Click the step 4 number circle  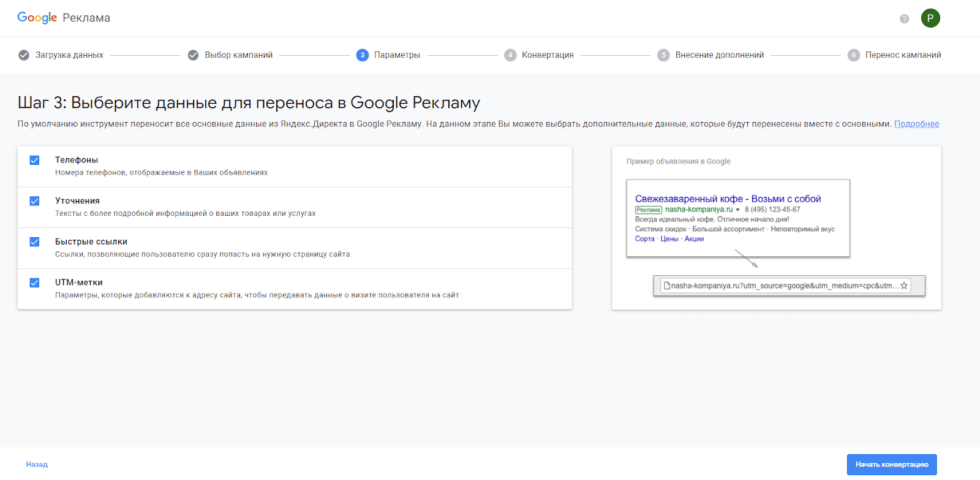coord(510,55)
